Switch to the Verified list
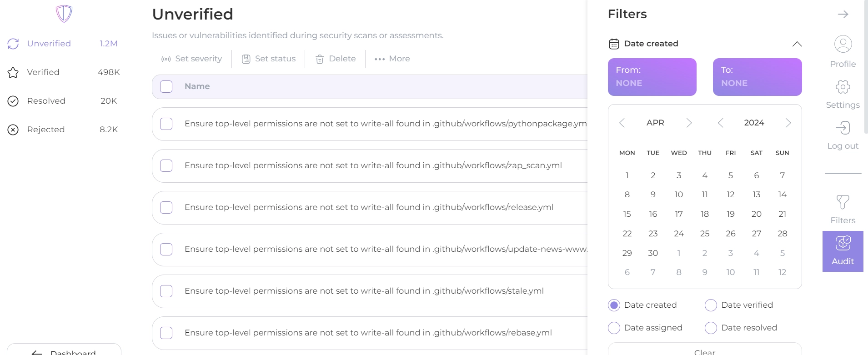868x355 pixels. (x=43, y=72)
